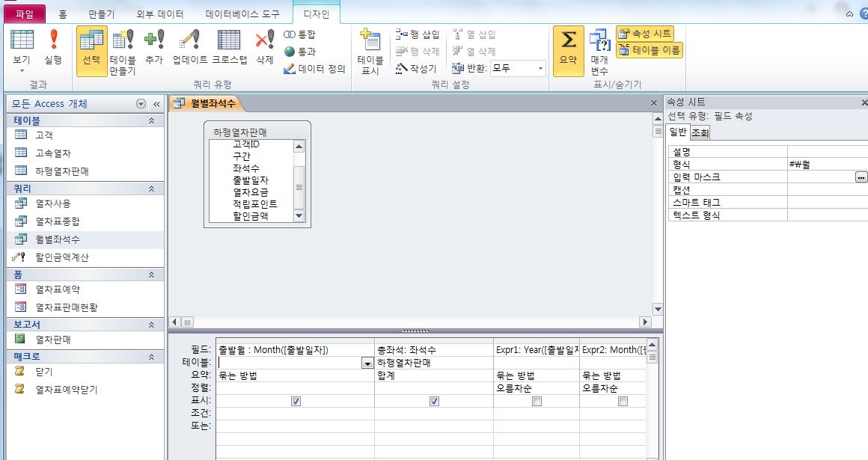The height and width of the screenshot is (460, 868).
Task: Switch to the 만들기 ribbon tab
Action: 102,13
